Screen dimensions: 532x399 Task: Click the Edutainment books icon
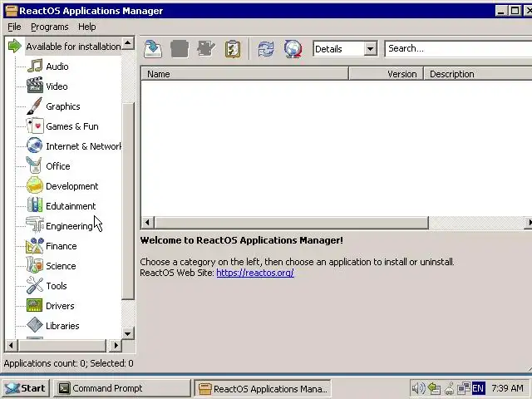coord(35,205)
